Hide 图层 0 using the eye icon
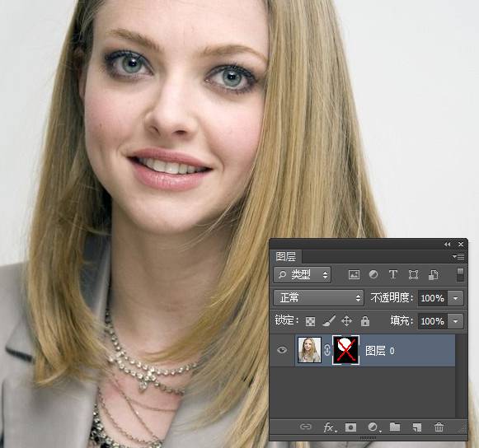This screenshot has width=479, height=448. (x=282, y=350)
